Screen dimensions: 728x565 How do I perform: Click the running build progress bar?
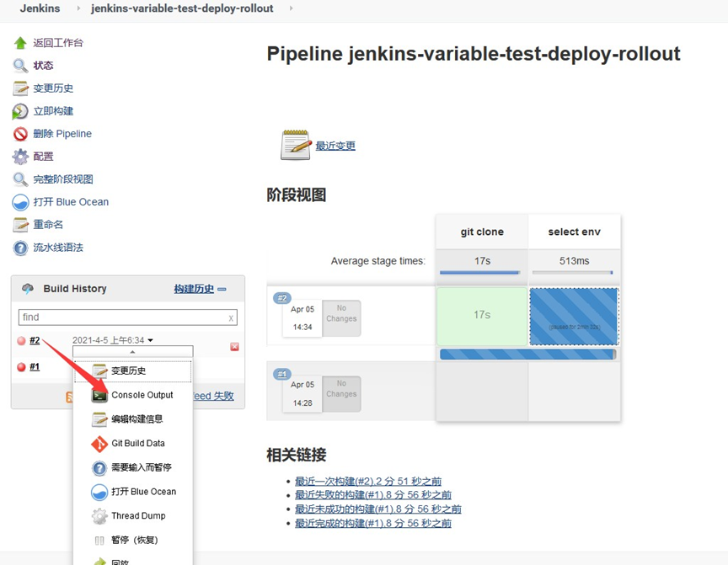pos(527,354)
